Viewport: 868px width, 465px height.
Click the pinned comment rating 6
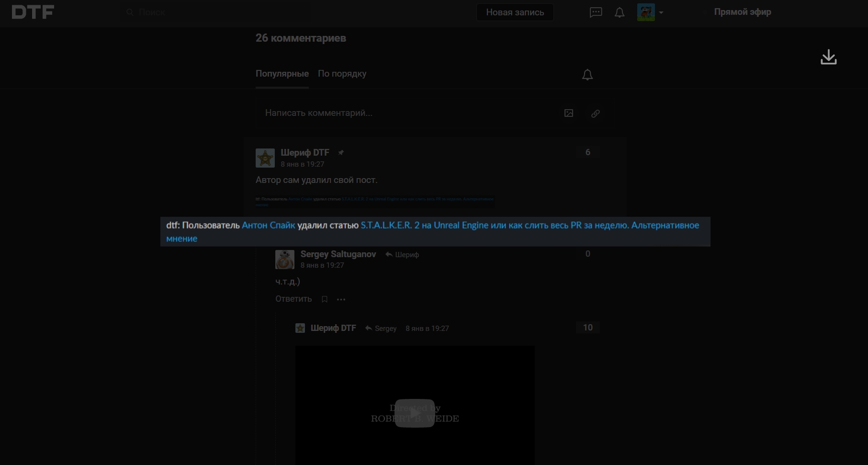[588, 152]
